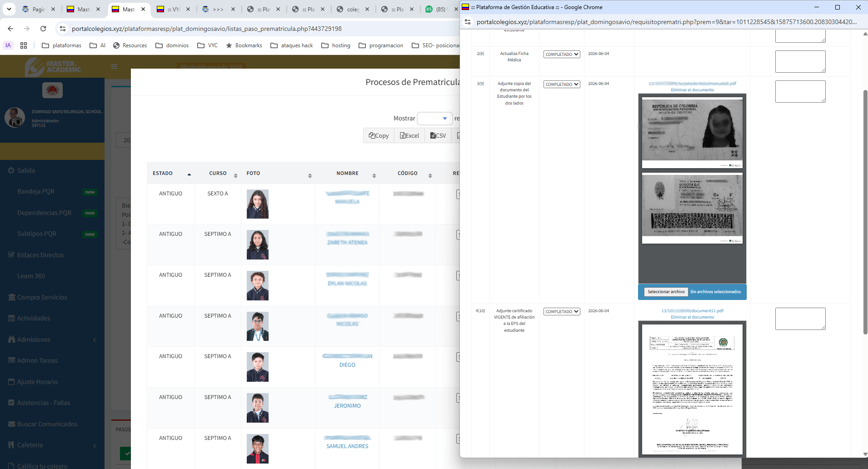
Task: Click the Bookmarks star folder
Action: coord(244,45)
